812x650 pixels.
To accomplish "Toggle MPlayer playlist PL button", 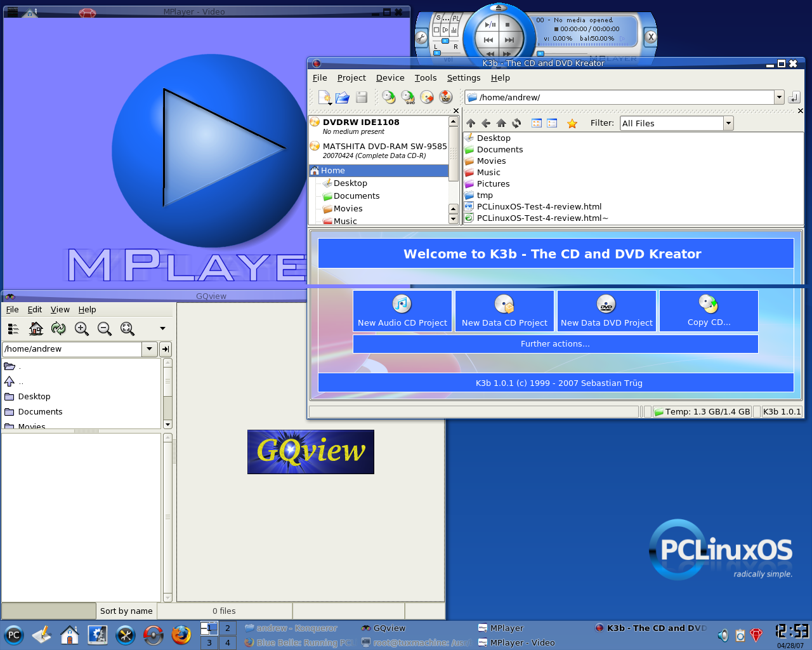I will pos(456,18).
